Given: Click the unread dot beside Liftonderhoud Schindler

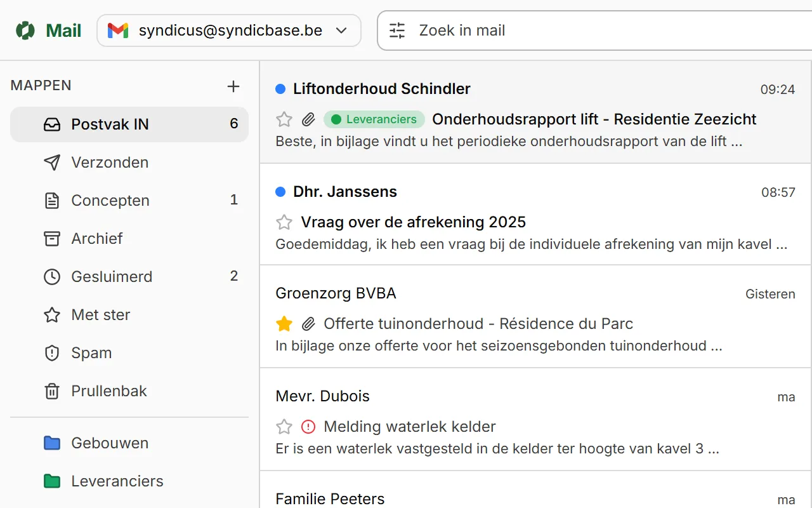Looking at the screenshot, I should click(x=280, y=89).
